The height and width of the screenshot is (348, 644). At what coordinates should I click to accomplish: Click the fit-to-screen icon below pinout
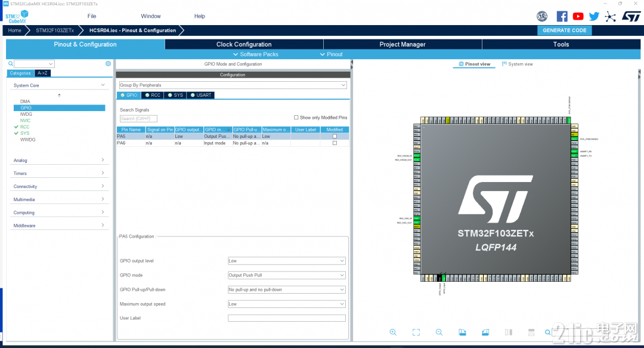416,332
